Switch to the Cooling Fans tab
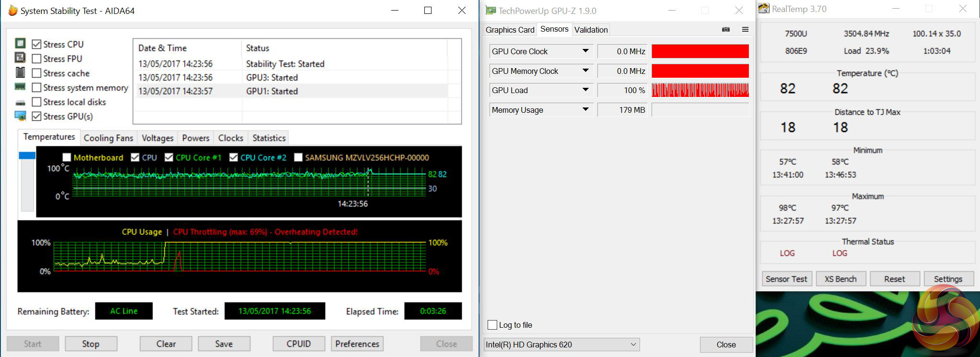 pos(108,138)
